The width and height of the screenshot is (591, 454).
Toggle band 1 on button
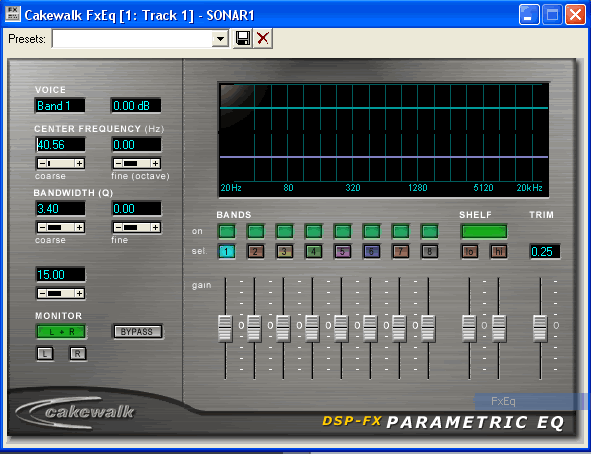[x=227, y=231]
